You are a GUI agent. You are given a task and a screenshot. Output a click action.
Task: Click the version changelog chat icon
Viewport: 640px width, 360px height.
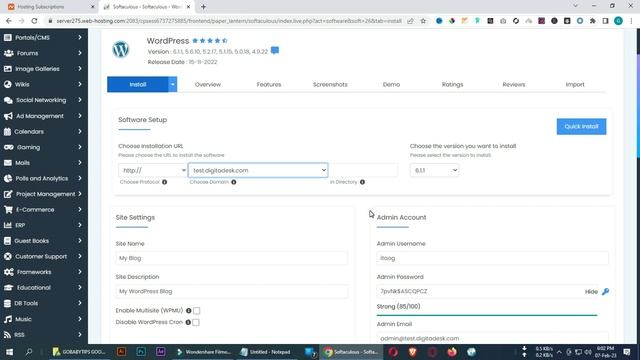275,51
